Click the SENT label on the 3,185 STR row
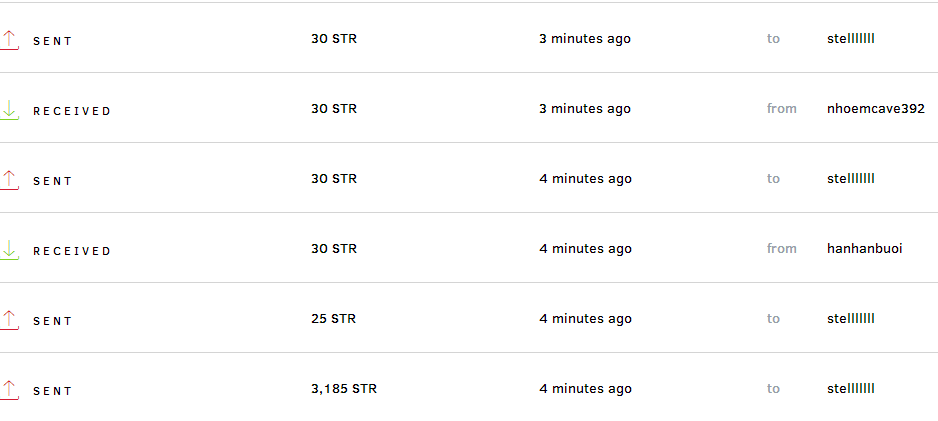 click(53, 391)
